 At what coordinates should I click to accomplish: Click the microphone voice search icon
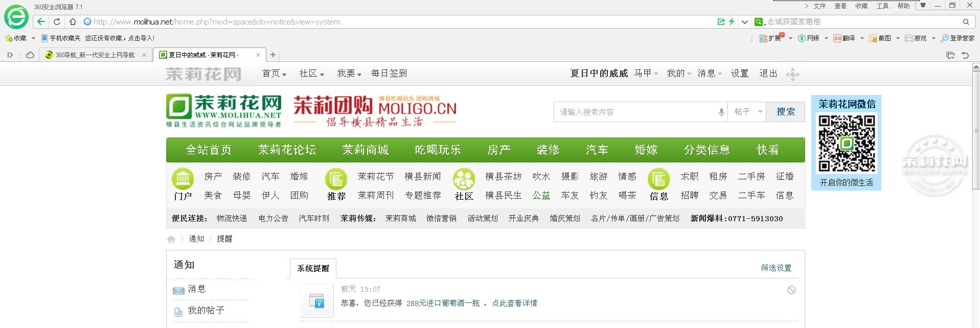click(721, 112)
